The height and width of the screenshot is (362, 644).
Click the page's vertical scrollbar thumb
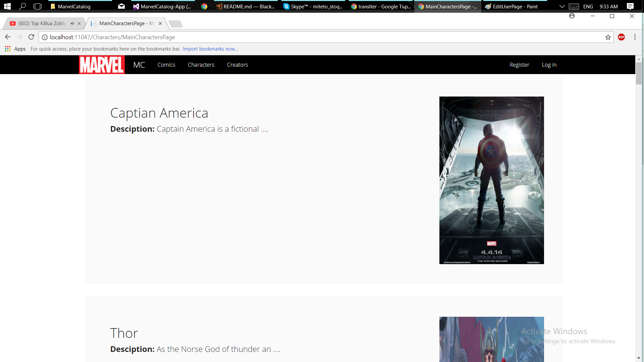[639, 73]
